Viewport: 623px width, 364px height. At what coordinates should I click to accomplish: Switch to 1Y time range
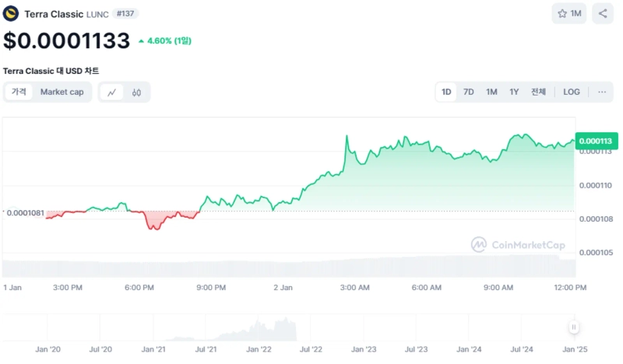coord(514,92)
